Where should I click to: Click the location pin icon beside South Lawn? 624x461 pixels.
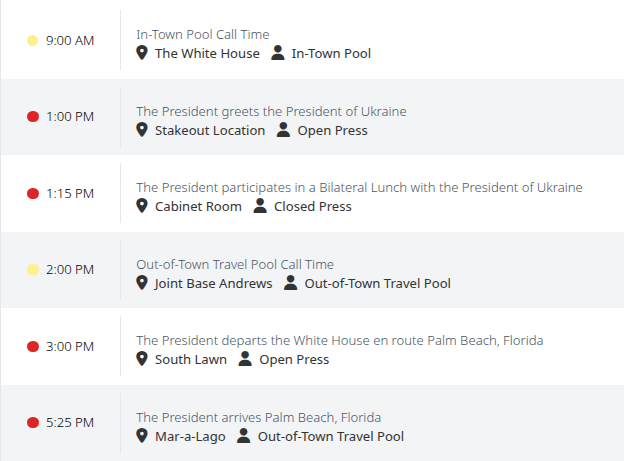pyautogui.click(x=142, y=359)
